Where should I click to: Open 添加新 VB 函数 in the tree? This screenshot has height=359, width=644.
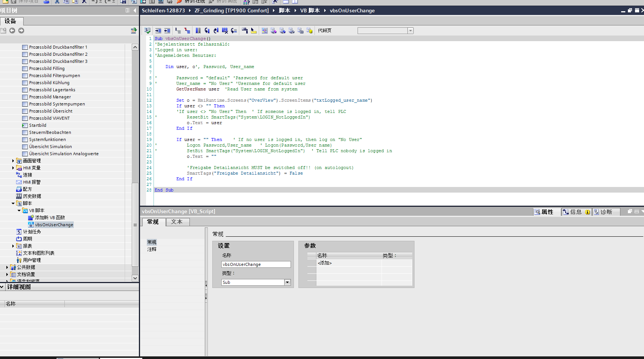tap(50, 218)
